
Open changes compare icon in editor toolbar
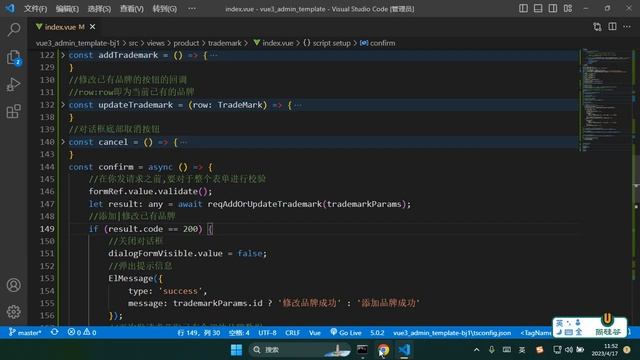[x=597, y=27]
